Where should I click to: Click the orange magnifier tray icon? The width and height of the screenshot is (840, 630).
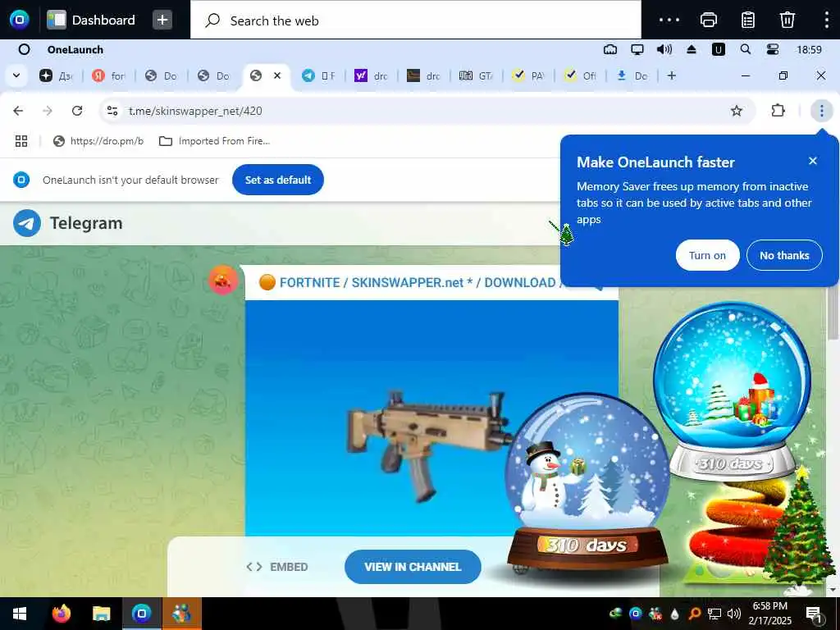click(694, 614)
